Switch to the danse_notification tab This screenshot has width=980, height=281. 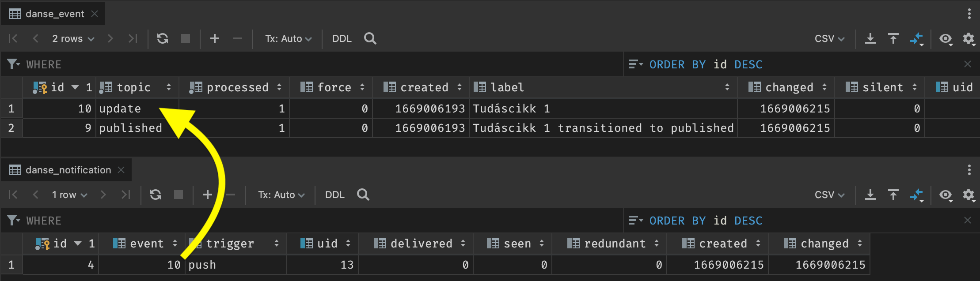(x=68, y=170)
